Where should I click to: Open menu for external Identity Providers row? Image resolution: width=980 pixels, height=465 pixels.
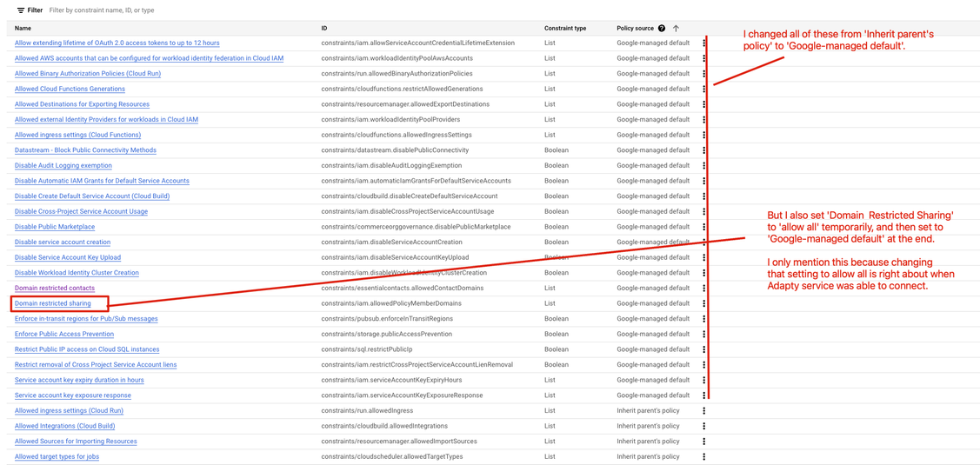point(704,119)
